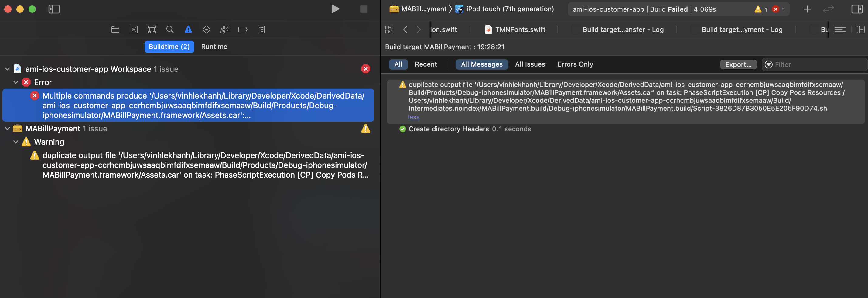Screen dimensions: 868x298
Task: Toggle the navigator sidebar visibility
Action: coord(54,9)
